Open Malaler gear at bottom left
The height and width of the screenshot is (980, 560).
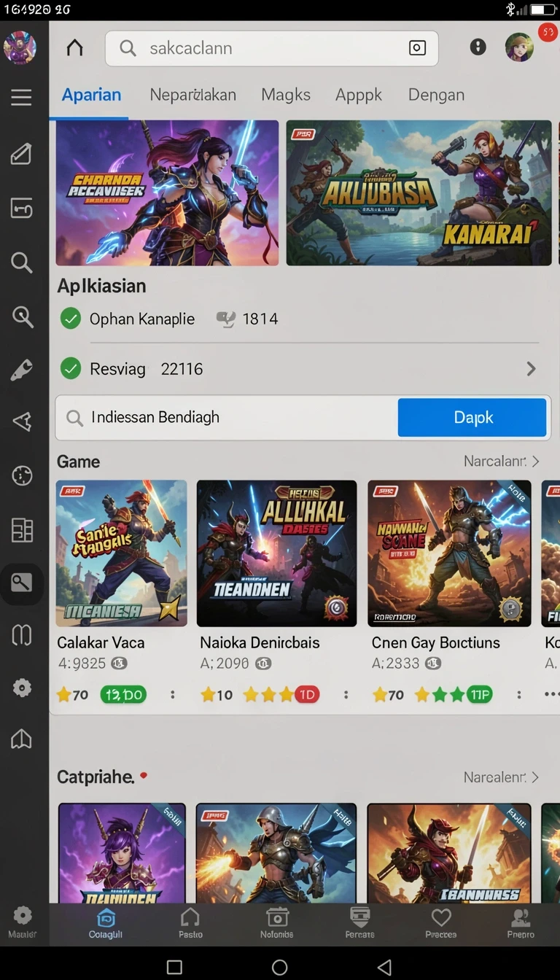[x=22, y=922]
